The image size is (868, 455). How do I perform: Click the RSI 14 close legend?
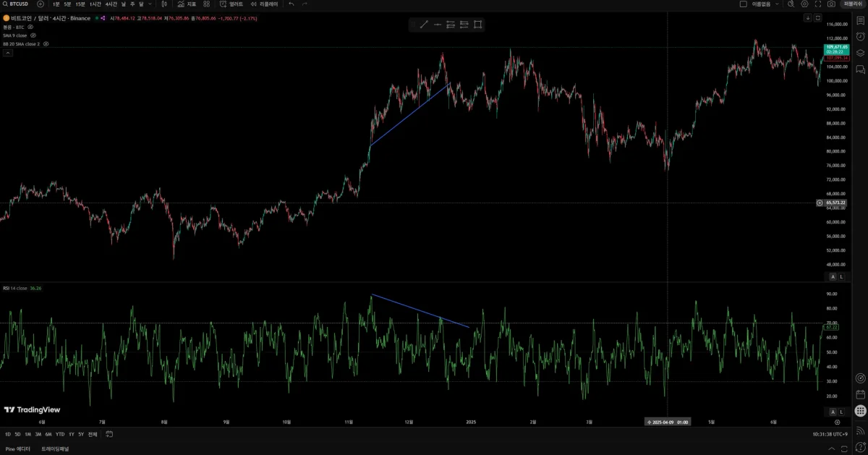[x=15, y=288]
